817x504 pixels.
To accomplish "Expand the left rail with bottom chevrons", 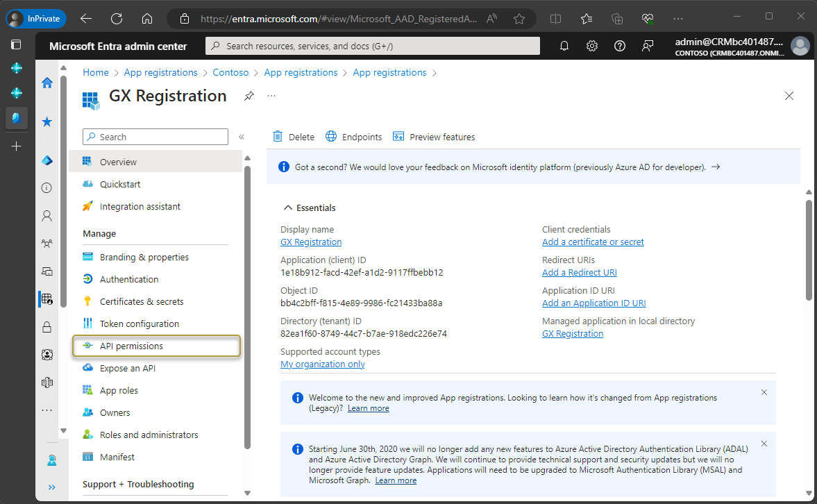I will tap(52, 487).
